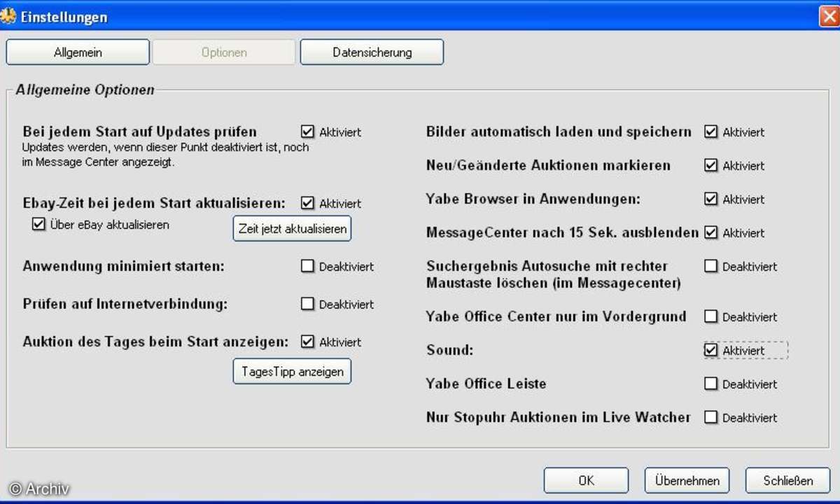This screenshot has width=840, height=504.
Task: Toggle Ebay-Zeit bei jedem Start aktualisieren checkbox
Action: 307,203
